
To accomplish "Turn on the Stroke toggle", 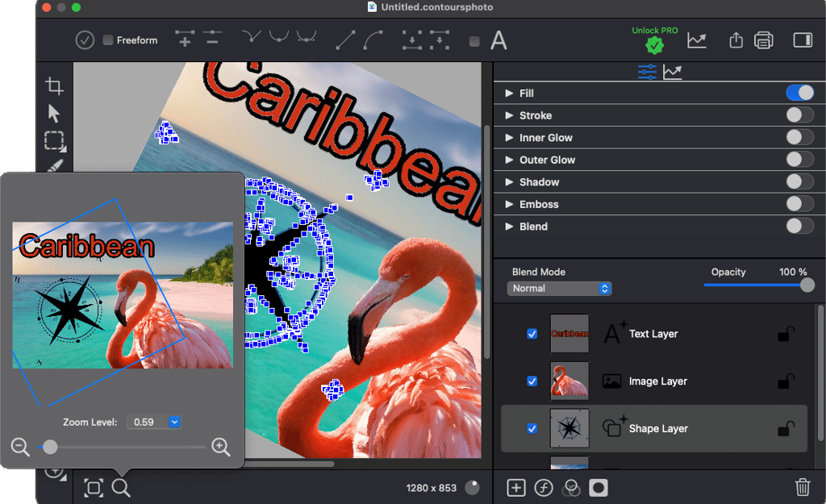I will (x=799, y=115).
